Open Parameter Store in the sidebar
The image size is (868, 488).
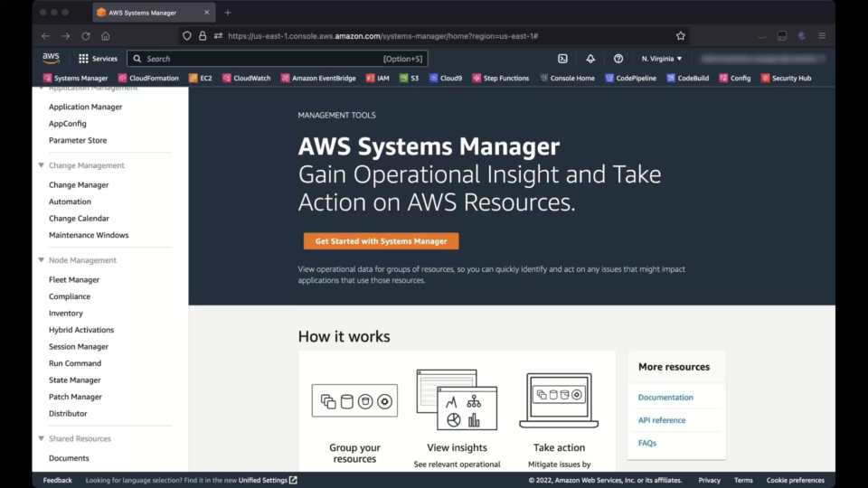[x=78, y=140]
